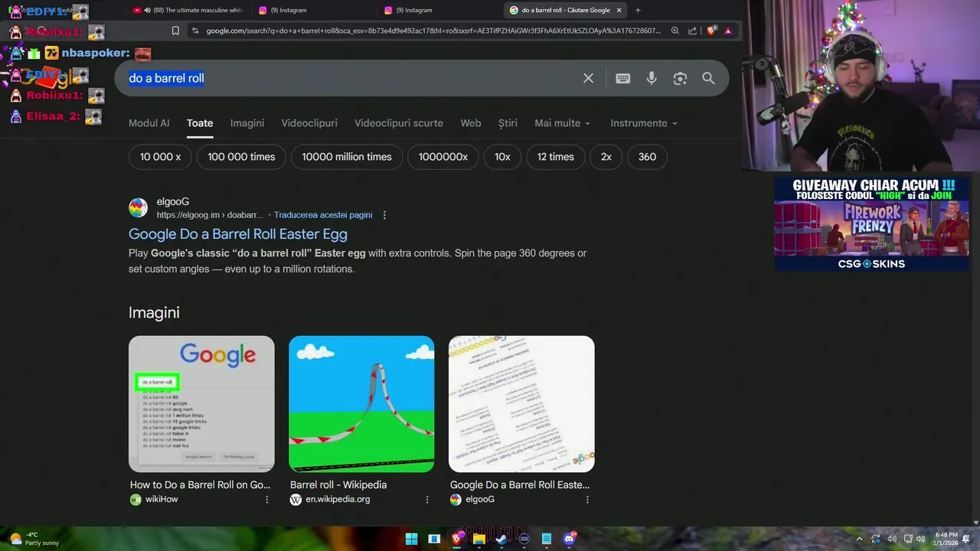This screenshot has width=980, height=551.
Task: Open Steam from the taskbar
Action: tap(501, 539)
